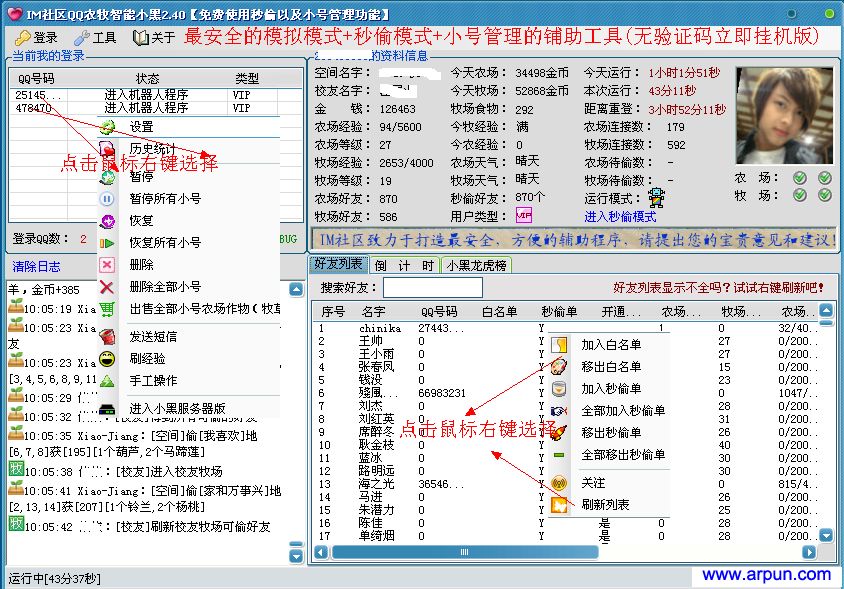The width and height of the screenshot is (844, 589).
Task: Select 刷新列表 menu entry
Action: pyautogui.click(x=605, y=505)
